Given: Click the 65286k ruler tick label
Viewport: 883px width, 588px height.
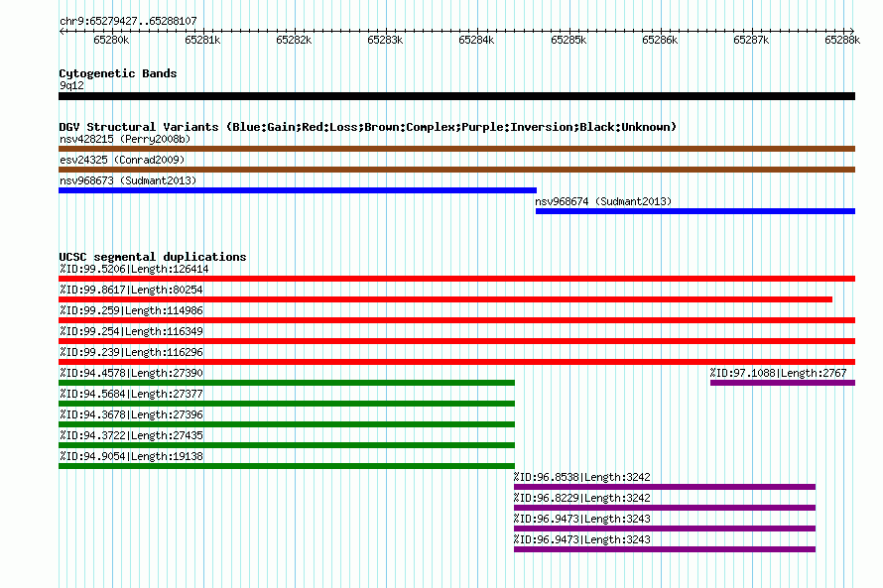Looking at the screenshot, I should 660,40.
